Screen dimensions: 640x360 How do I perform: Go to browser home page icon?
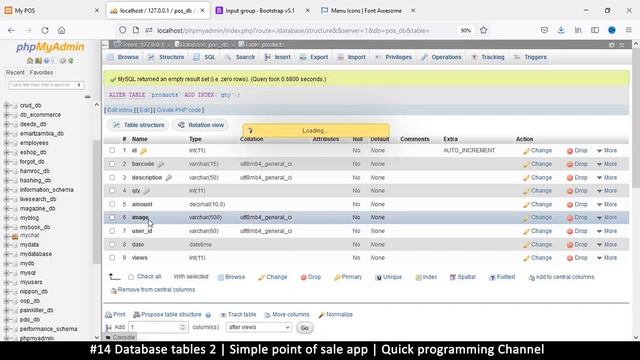coord(61,30)
